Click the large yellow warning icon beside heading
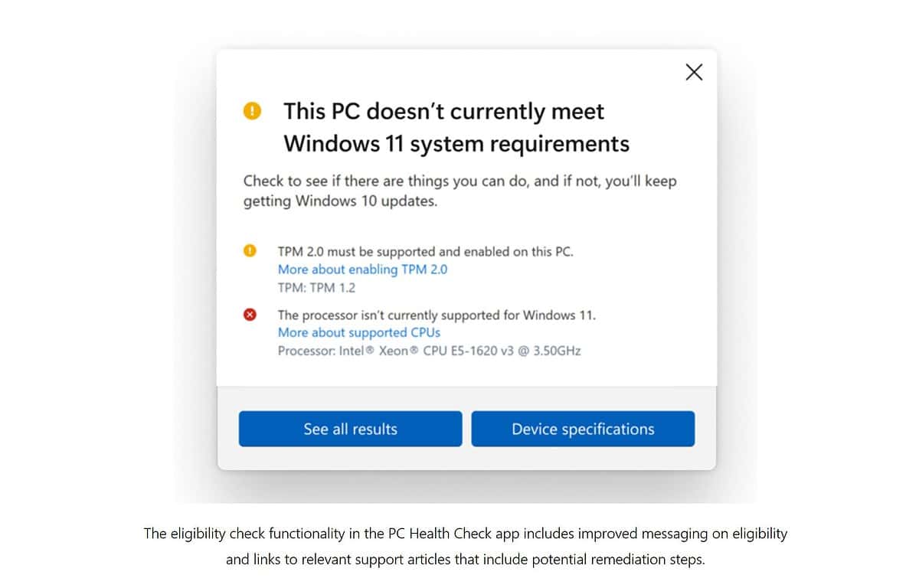Screen dimensions: 919x588 coord(252,112)
